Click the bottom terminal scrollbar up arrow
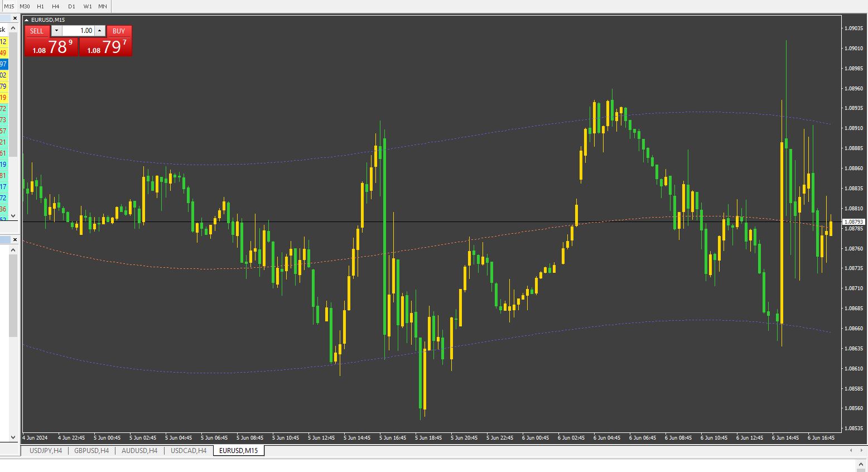Image resolution: width=868 pixels, height=472 pixels. point(862,463)
